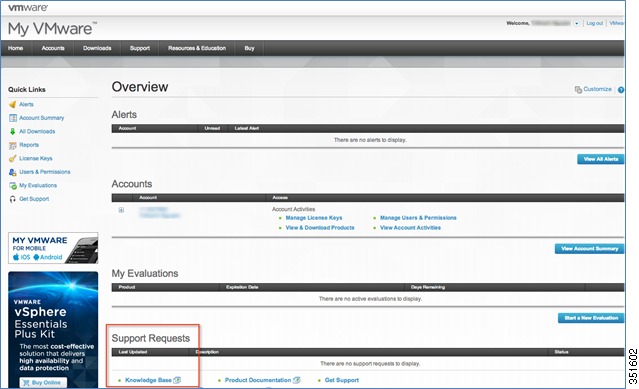Image resolution: width=639 pixels, height=389 pixels.
Task: Open the user dropdown arrow beside Welcome name
Action: tap(576, 24)
